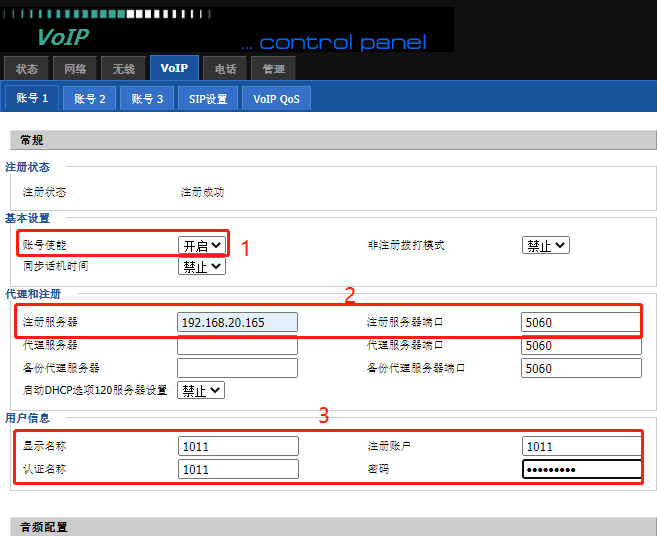Click the 密码 password field
Image resolution: width=657 pixels, height=536 pixels.
(x=580, y=469)
